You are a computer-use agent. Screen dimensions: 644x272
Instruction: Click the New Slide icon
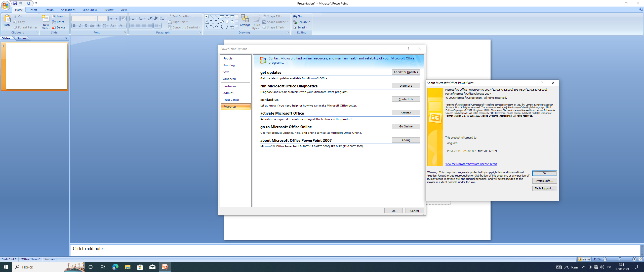(46, 19)
